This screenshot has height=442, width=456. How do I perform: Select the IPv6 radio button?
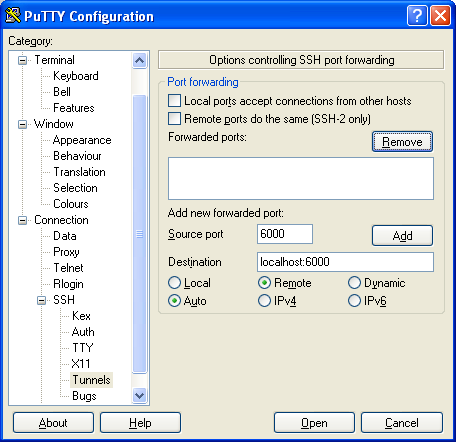click(354, 301)
